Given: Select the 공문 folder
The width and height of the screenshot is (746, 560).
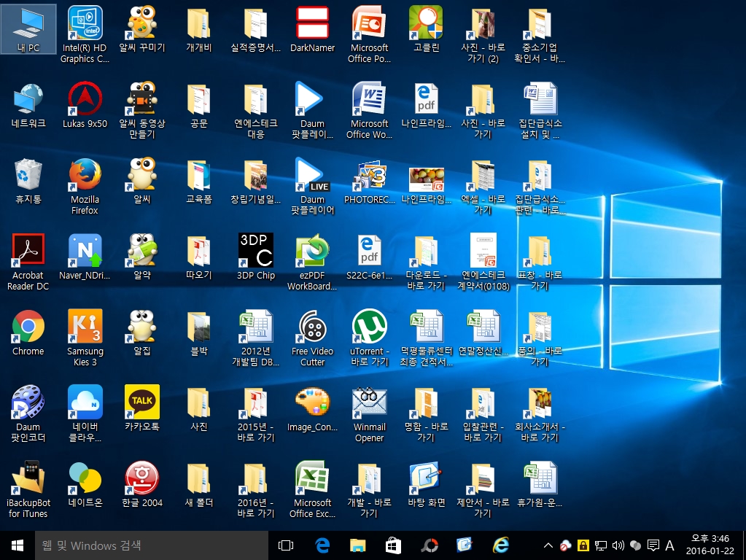Looking at the screenshot, I should pos(198,105).
